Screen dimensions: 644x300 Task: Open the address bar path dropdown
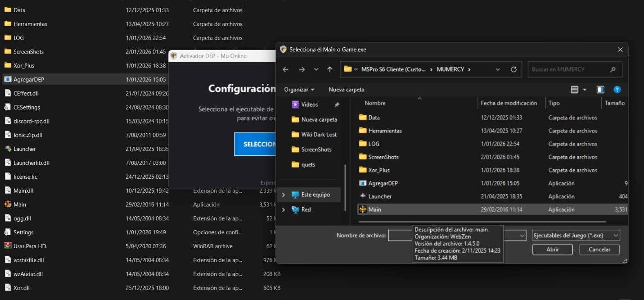pos(497,69)
